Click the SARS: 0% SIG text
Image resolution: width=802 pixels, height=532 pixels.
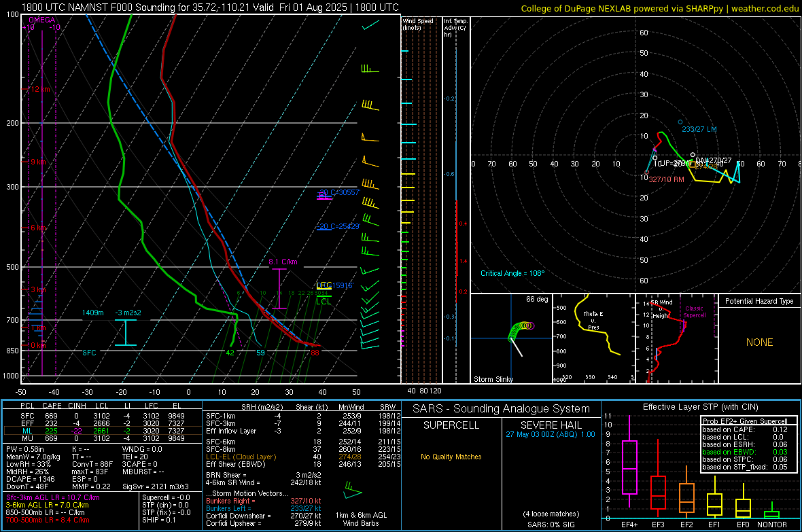pyautogui.click(x=551, y=525)
